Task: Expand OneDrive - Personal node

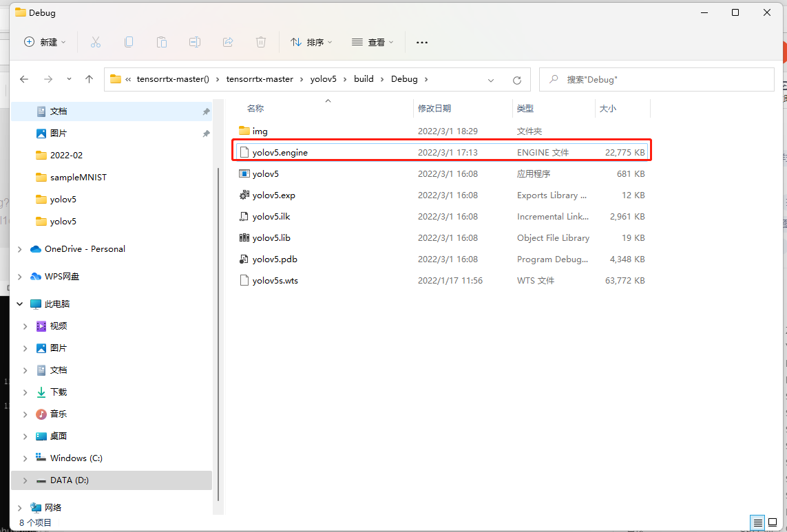Action: (x=20, y=249)
